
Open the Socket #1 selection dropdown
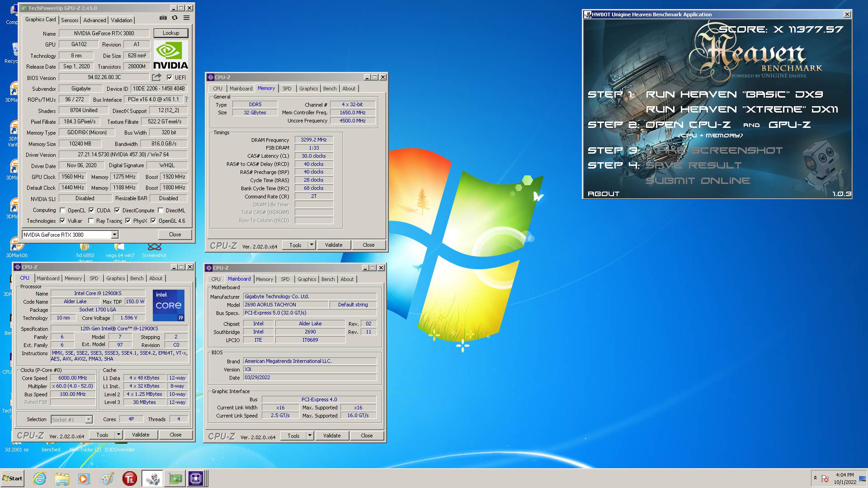(x=72, y=419)
